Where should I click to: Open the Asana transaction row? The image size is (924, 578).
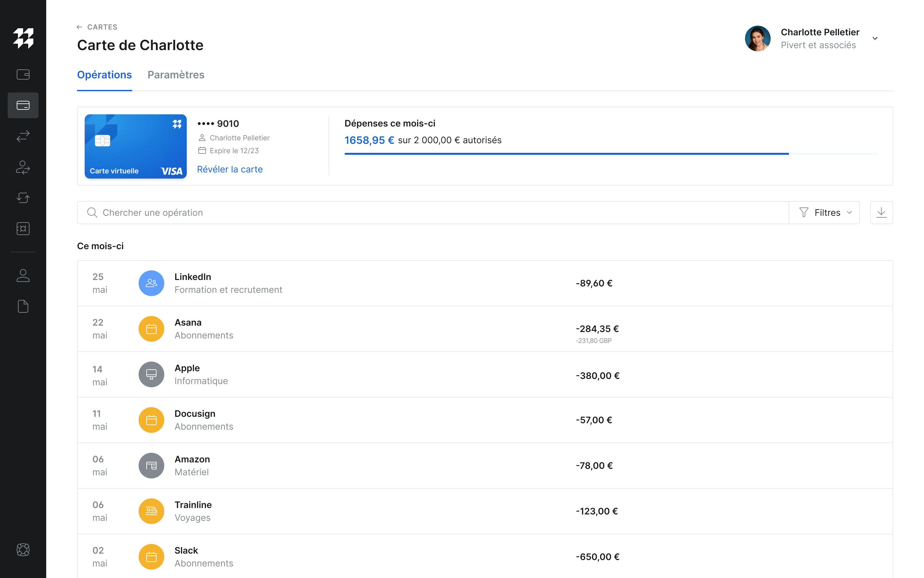(485, 329)
